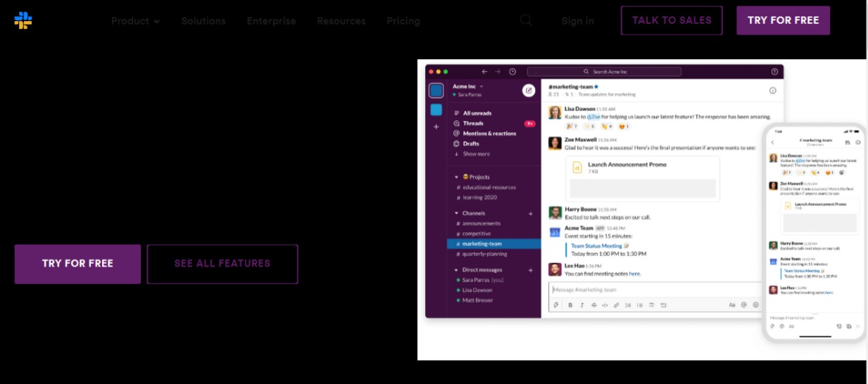Click the website search magnifier icon
Viewport: 868px width, 384px height.
click(526, 20)
